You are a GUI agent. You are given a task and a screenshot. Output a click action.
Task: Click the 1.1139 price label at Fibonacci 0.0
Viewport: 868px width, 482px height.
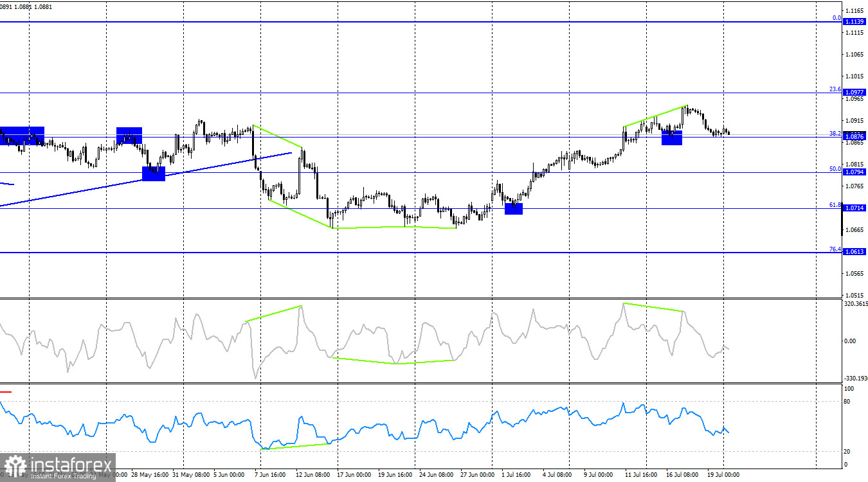(854, 22)
